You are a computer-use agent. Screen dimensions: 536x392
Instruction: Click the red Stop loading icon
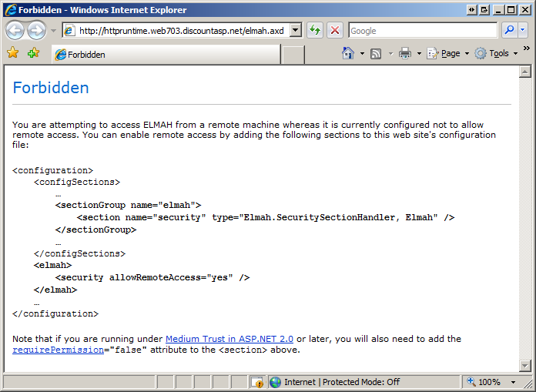(335, 31)
